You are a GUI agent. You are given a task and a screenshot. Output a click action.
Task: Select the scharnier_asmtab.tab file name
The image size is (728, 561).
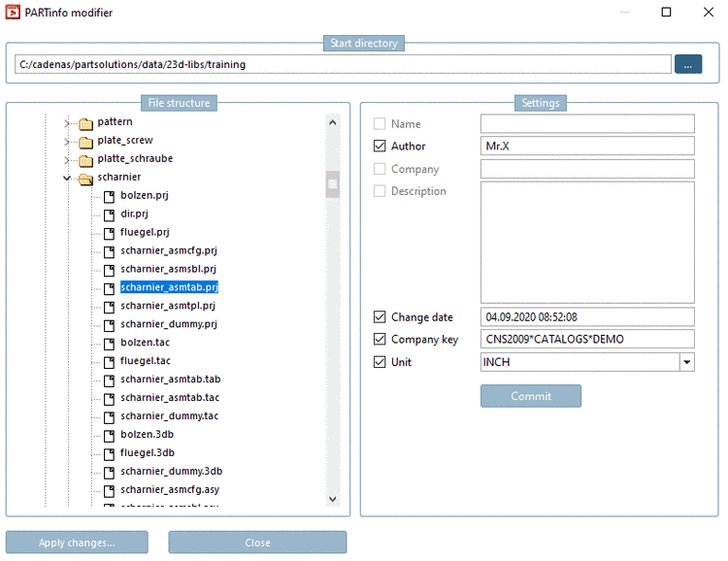[171, 379]
